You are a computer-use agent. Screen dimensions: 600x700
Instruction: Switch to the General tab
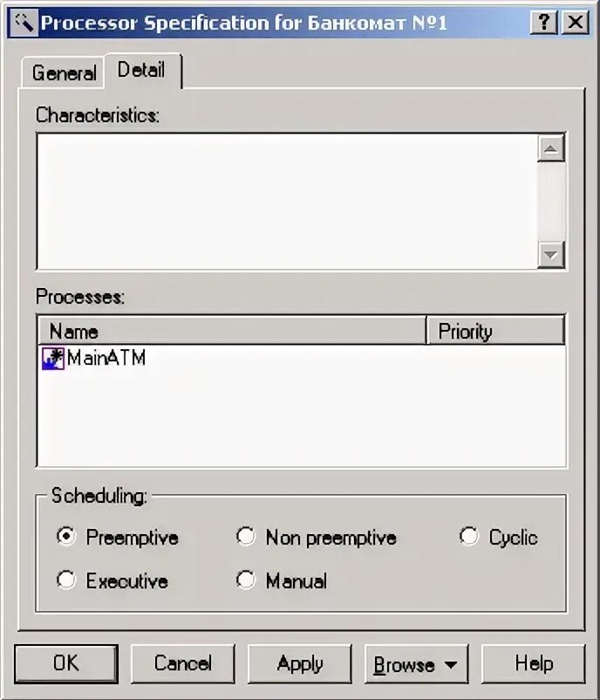(64, 72)
